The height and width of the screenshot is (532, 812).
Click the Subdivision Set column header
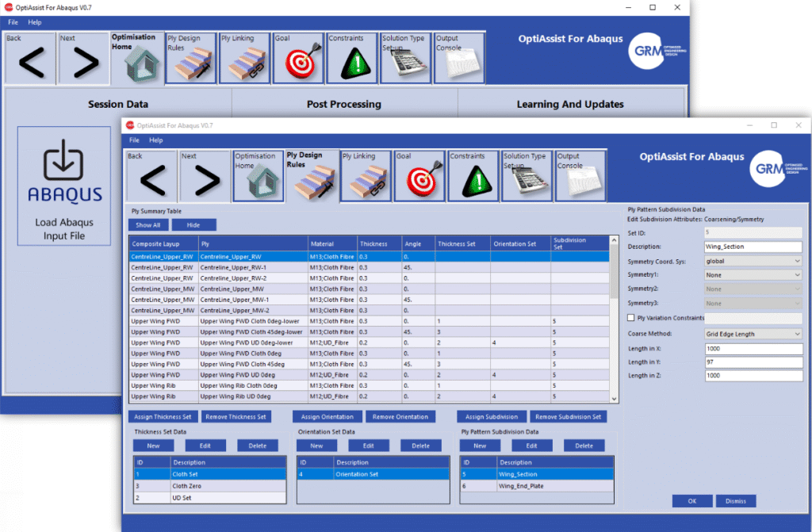click(580, 243)
